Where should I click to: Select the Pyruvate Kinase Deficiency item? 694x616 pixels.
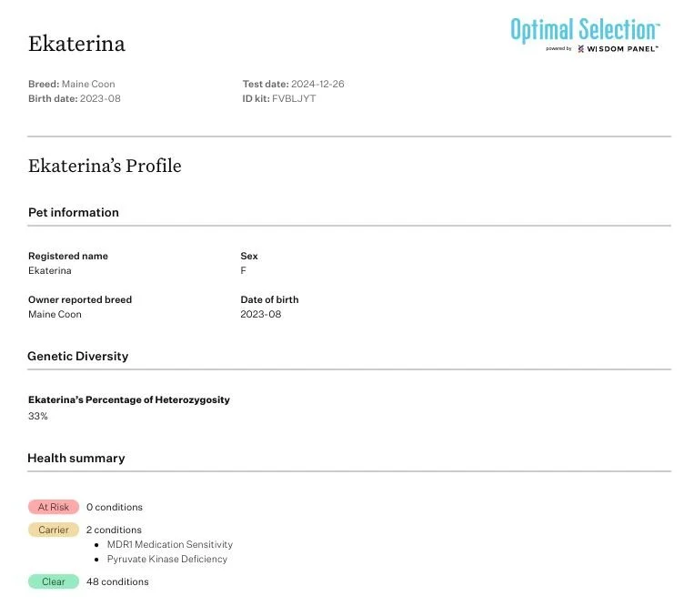(x=166, y=559)
